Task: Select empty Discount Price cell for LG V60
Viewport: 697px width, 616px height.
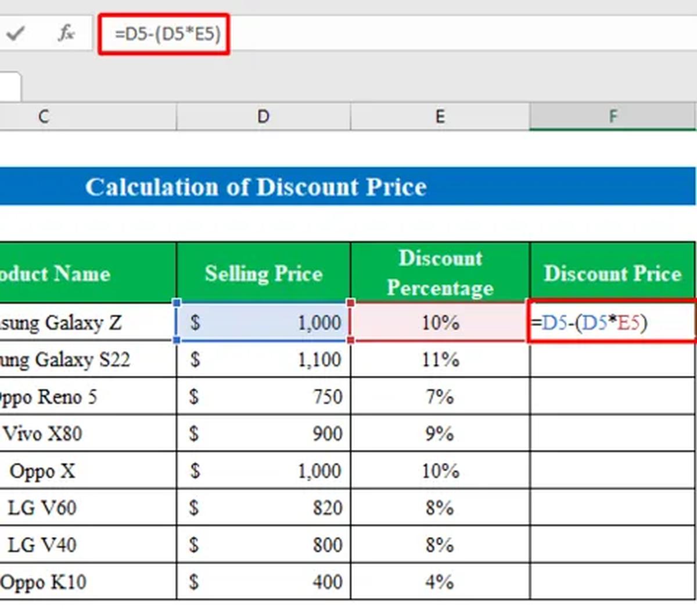Action: click(x=613, y=508)
